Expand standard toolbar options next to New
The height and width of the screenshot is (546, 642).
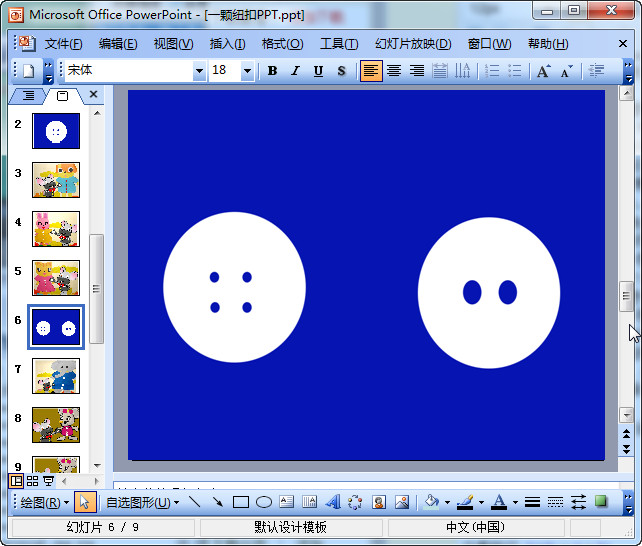(48, 71)
